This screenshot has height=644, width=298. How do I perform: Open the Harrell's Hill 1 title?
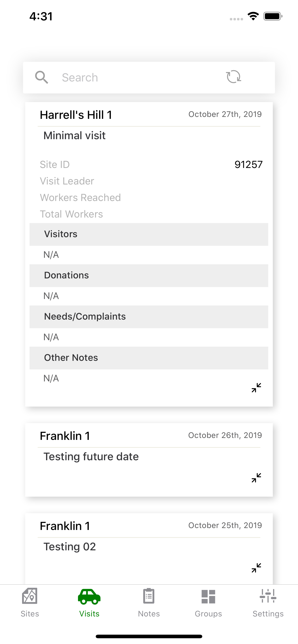point(76,115)
